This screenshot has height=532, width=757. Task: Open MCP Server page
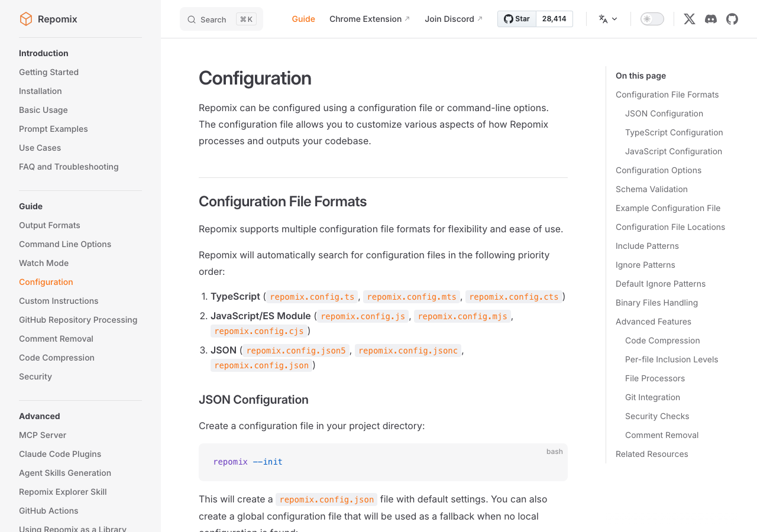point(43,435)
